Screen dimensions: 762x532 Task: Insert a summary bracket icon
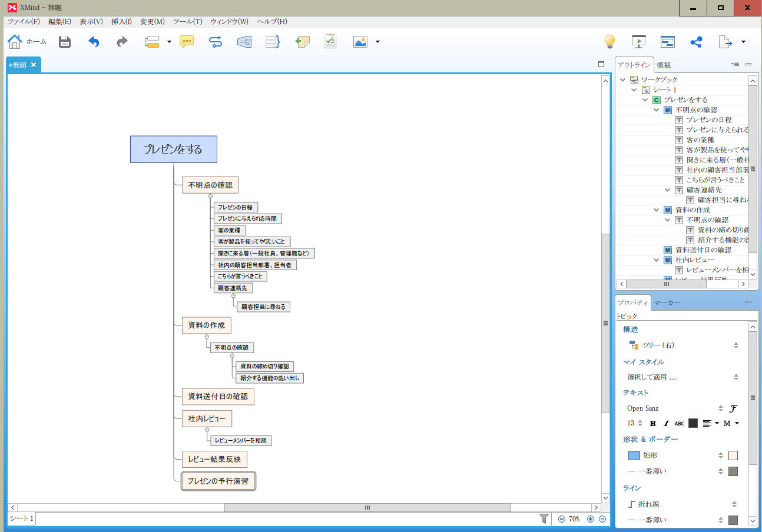pos(273,42)
